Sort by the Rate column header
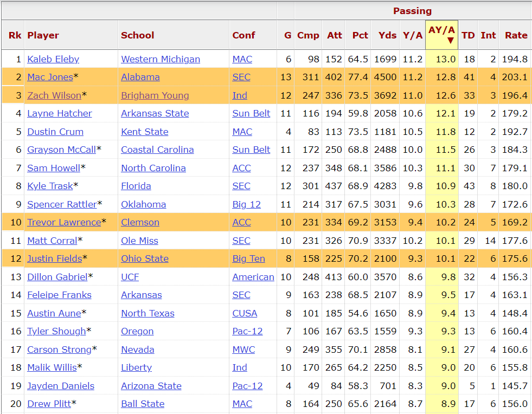The height and width of the screenshot is (414, 532). (516, 35)
